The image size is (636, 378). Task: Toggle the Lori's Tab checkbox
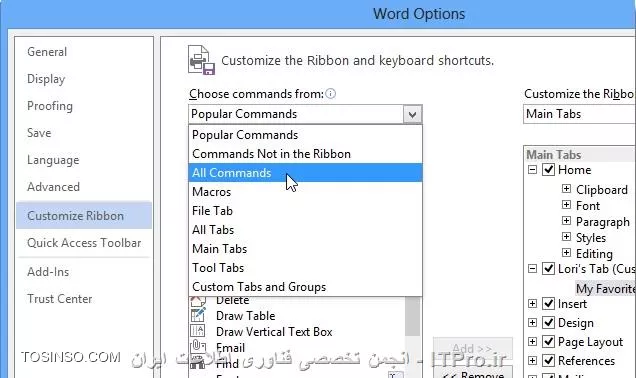548,268
